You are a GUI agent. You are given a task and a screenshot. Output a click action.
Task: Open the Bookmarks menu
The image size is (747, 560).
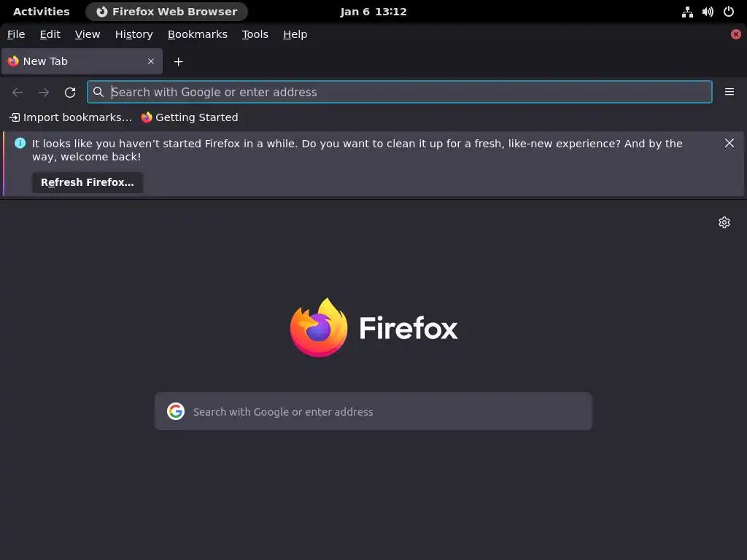[x=197, y=34]
